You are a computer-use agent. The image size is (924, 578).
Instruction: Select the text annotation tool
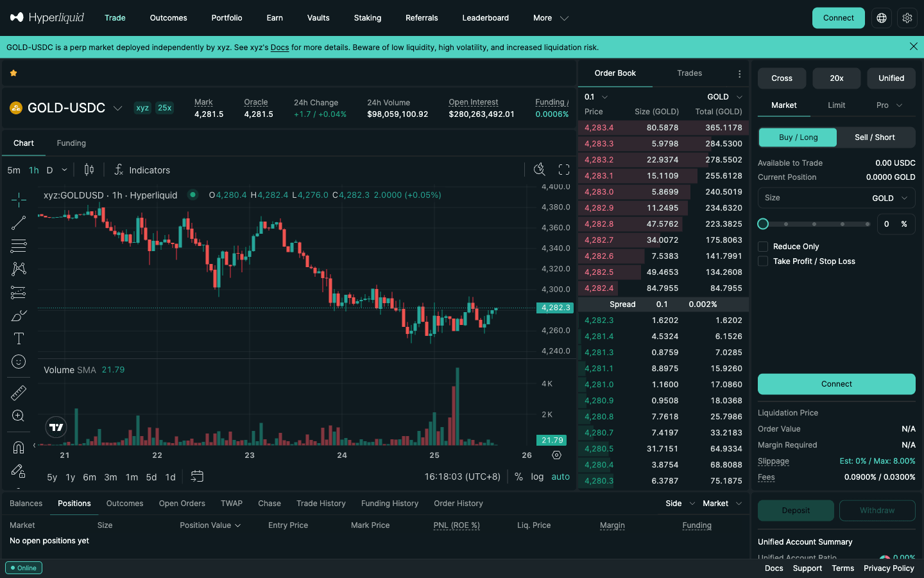point(19,338)
